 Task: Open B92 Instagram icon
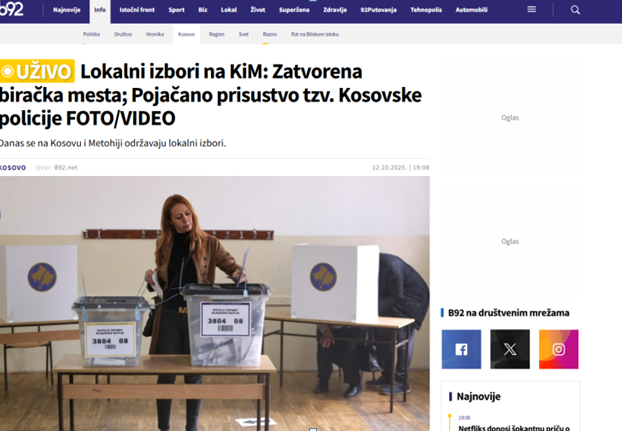[x=559, y=349]
